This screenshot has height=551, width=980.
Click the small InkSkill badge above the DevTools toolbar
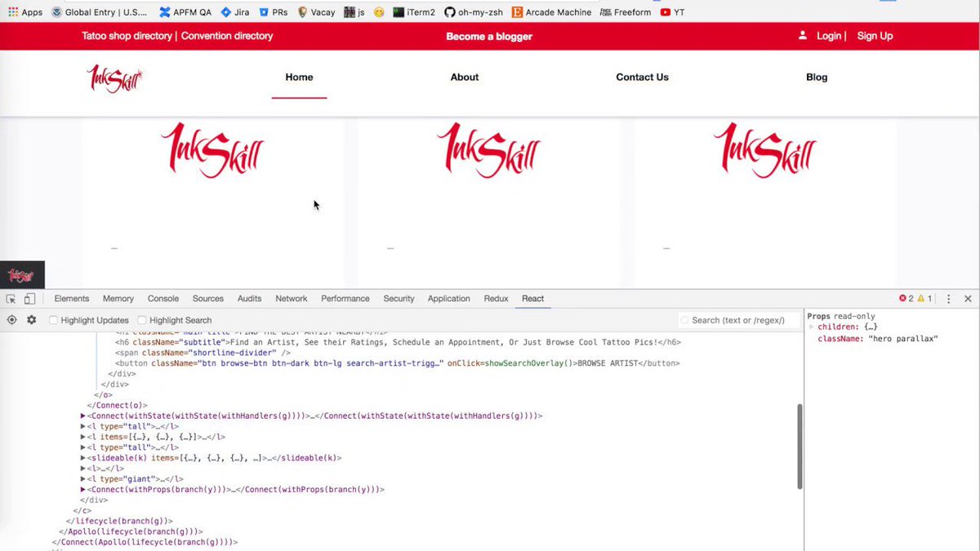click(x=22, y=275)
